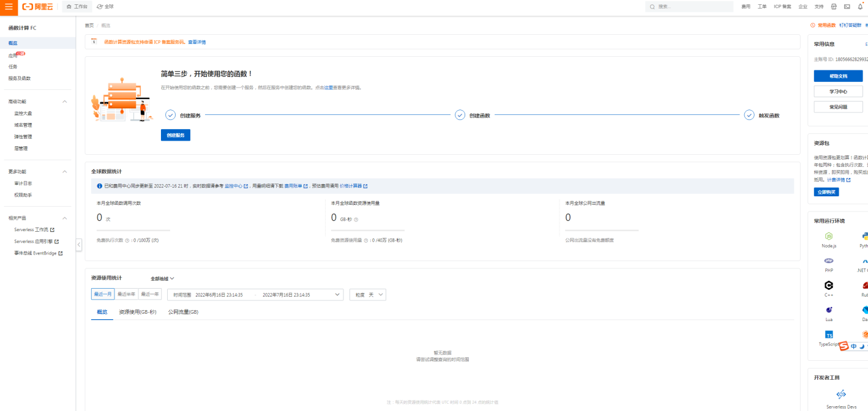Screen dimensions: 868x411
Task: Click 查看详情 in the ICP notice
Action: pyautogui.click(x=196, y=42)
